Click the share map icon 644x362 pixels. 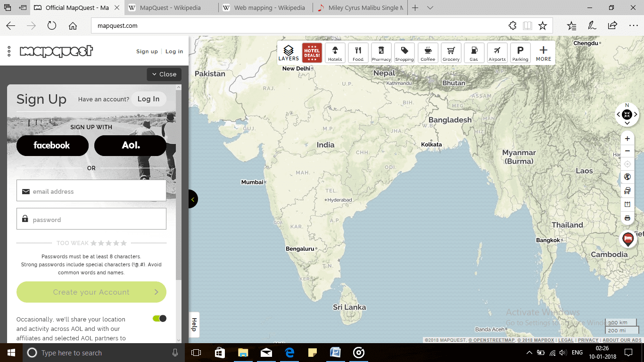[627, 205]
